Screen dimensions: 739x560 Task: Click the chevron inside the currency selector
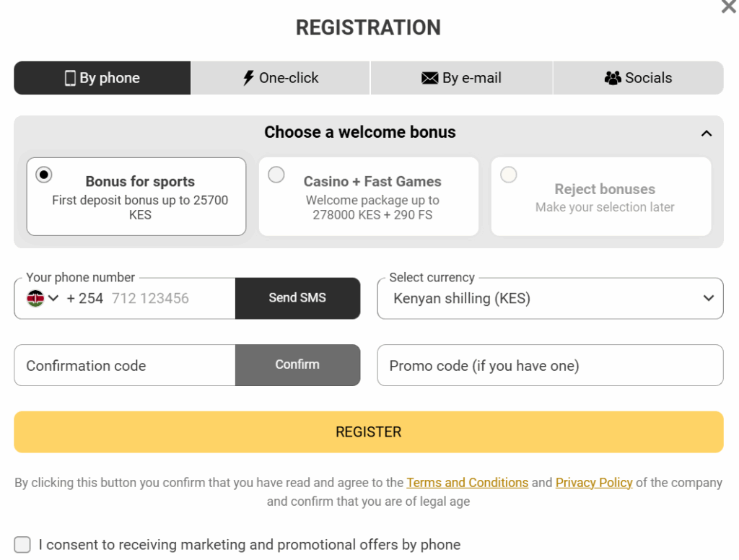click(x=708, y=298)
